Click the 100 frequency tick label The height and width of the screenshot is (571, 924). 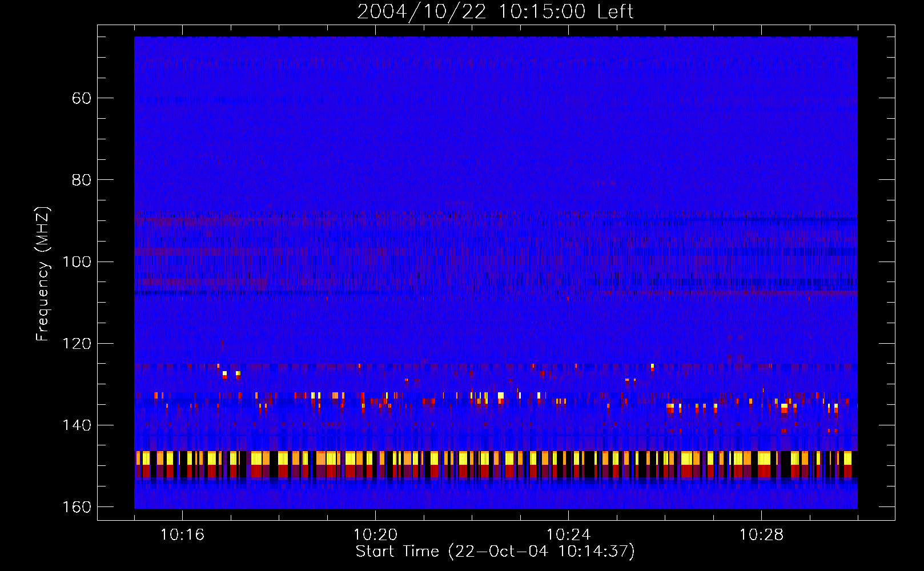pos(76,262)
